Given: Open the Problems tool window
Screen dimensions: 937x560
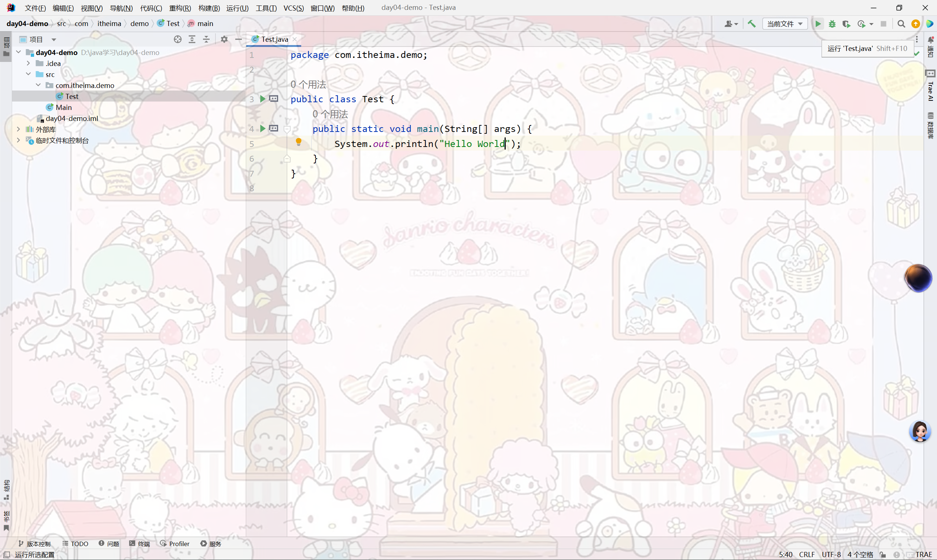Looking at the screenshot, I should [x=109, y=544].
